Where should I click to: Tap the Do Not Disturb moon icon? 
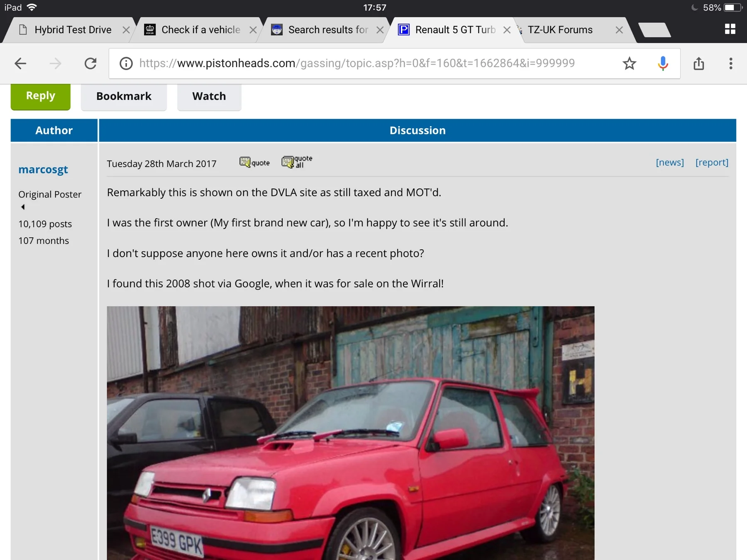pyautogui.click(x=694, y=7)
